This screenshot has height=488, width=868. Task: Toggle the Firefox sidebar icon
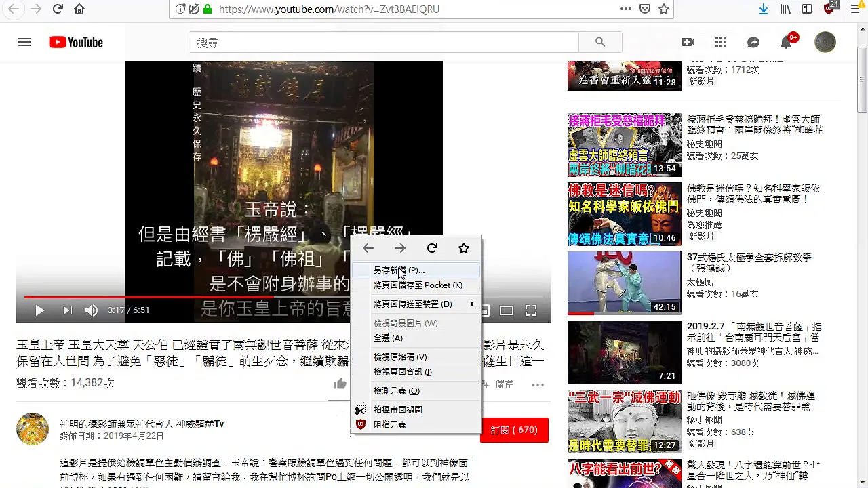[807, 9]
